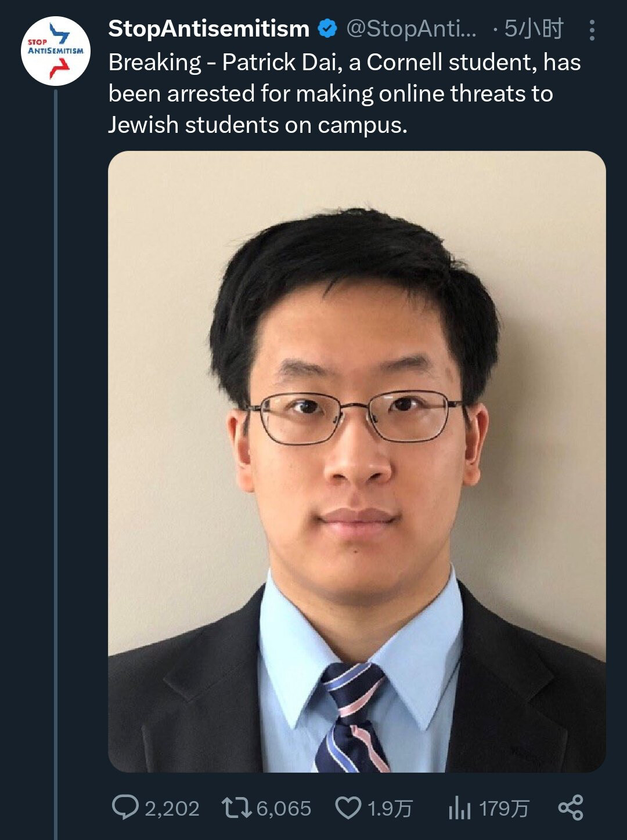Viewport: 627px width, 840px height.
Task: Open the reply icon with speech bubble
Action: coord(125,808)
